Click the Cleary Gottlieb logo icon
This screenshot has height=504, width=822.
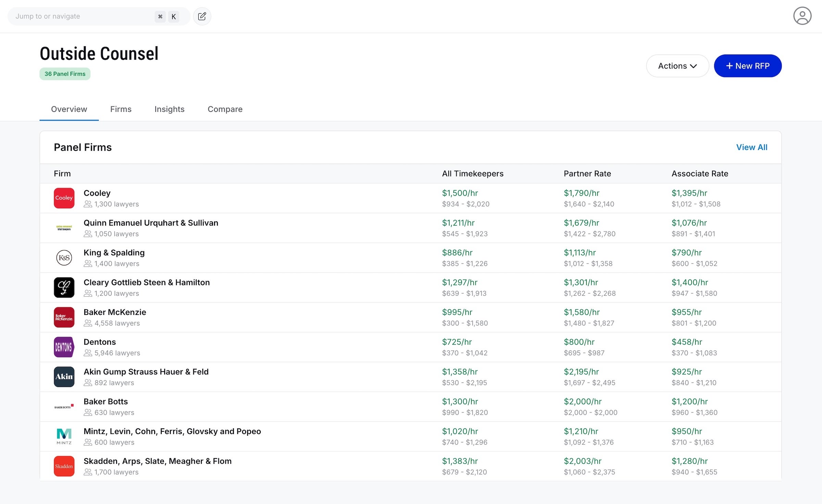[64, 287]
